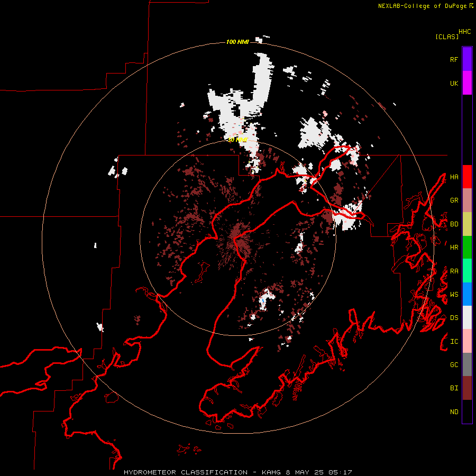This screenshot has height=476, width=476.
Task: Click the 50 NMI range ring label
Action: [x=238, y=140]
